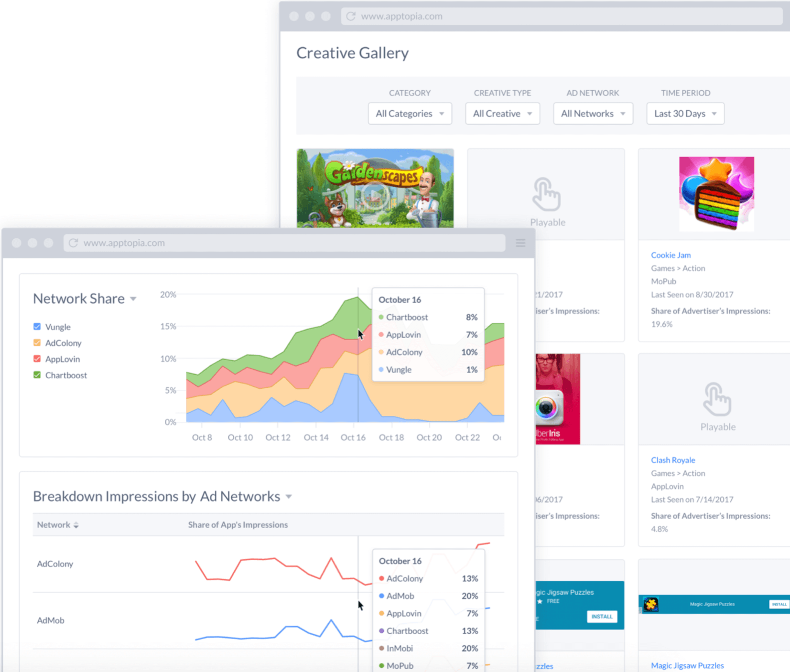790x672 pixels.
Task: Click InMobi 20% entry in lower tooltip
Action: (428, 648)
